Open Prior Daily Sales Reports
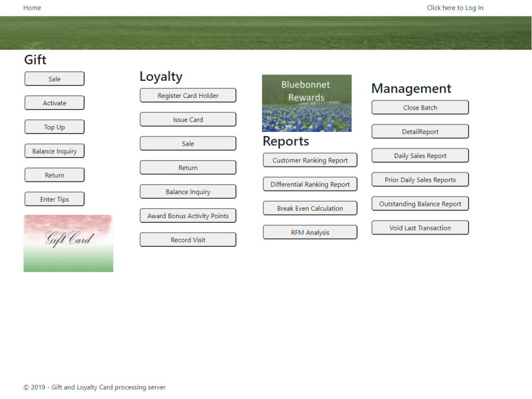Screen dimensions: 532x399 point(420,180)
